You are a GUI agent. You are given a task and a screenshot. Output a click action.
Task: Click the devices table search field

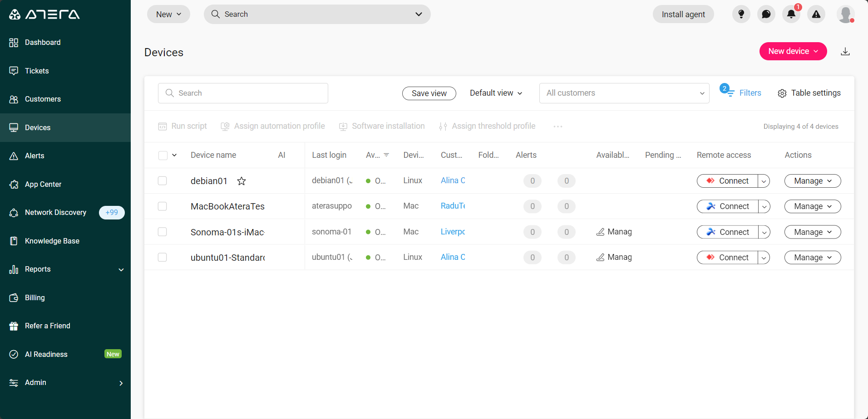coord(243,93)
